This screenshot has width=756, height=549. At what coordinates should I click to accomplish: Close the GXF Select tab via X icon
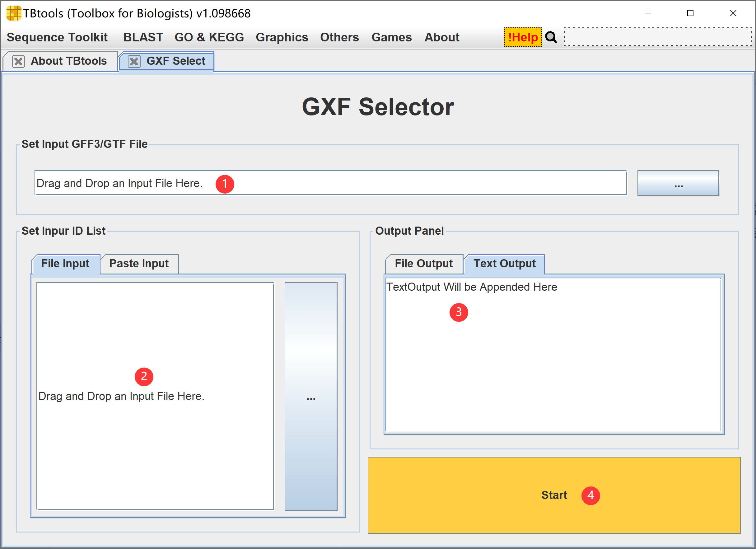click(x=134, y=61)
